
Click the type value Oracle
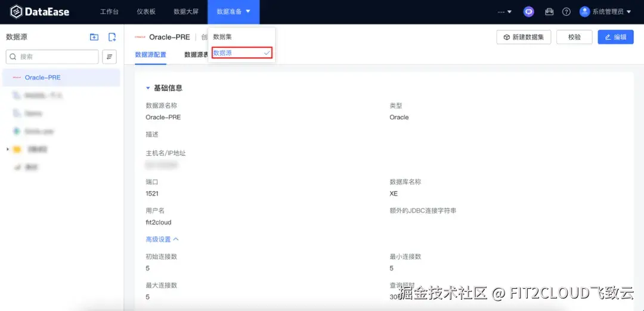click(399, 117)
